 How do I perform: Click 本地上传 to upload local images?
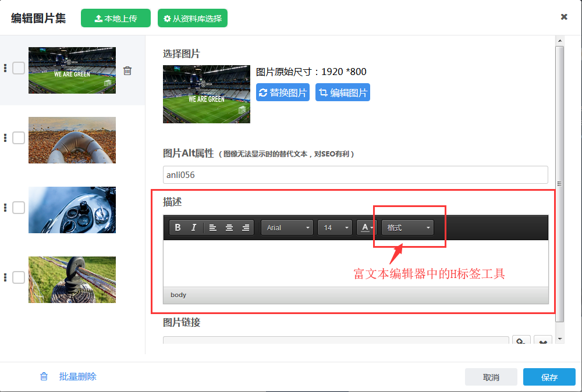(116, 18)
